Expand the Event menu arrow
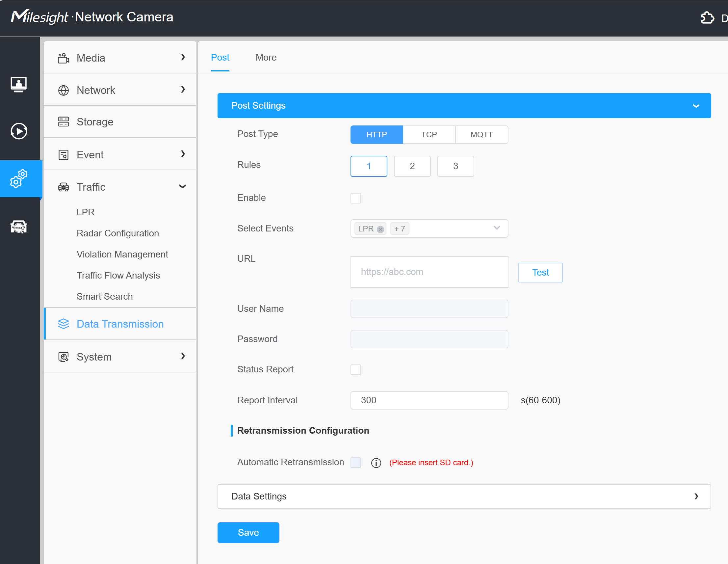This screenshot has width=728, height=564. (x=183, y=154)
